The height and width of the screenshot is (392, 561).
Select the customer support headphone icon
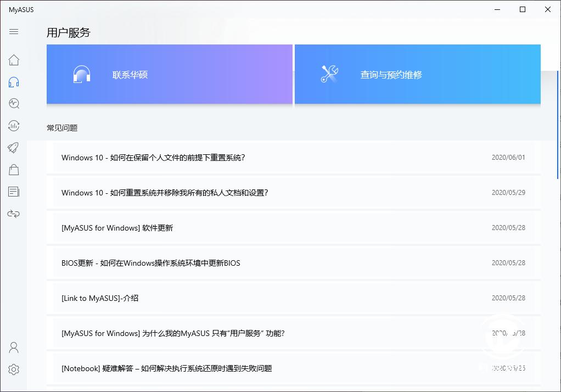point(13,81)
